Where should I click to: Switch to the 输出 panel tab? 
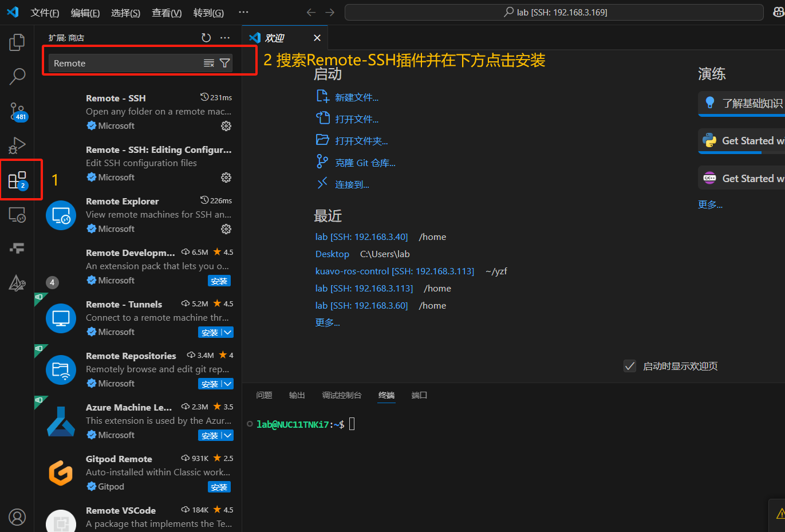click(x=297, y=395)
